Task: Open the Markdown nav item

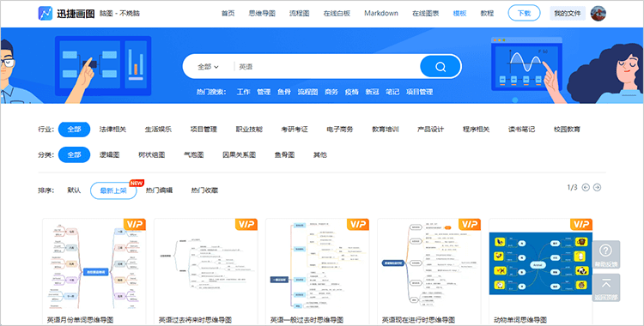Action: click(x=381, y=13)
